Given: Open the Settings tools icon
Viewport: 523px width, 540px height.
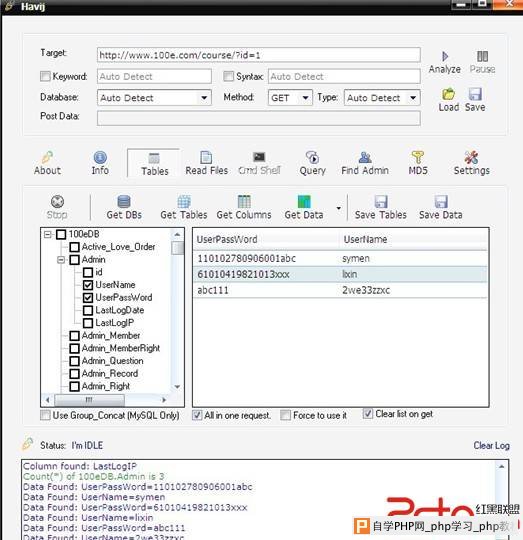Looking at the screenshot, I should coord(471,158).
